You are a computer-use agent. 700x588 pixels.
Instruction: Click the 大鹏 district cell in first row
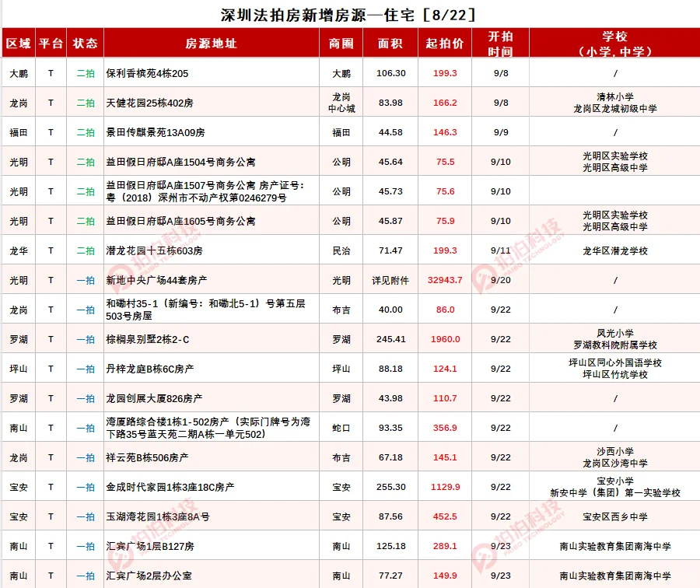click(x=19, y=73)
